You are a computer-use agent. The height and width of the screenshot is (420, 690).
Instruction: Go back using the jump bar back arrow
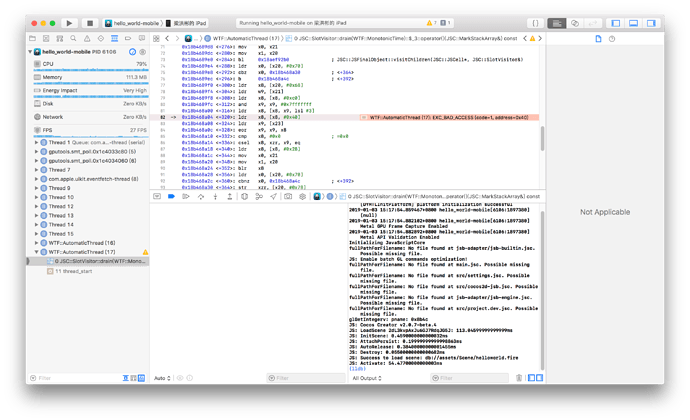coord(167,38)
